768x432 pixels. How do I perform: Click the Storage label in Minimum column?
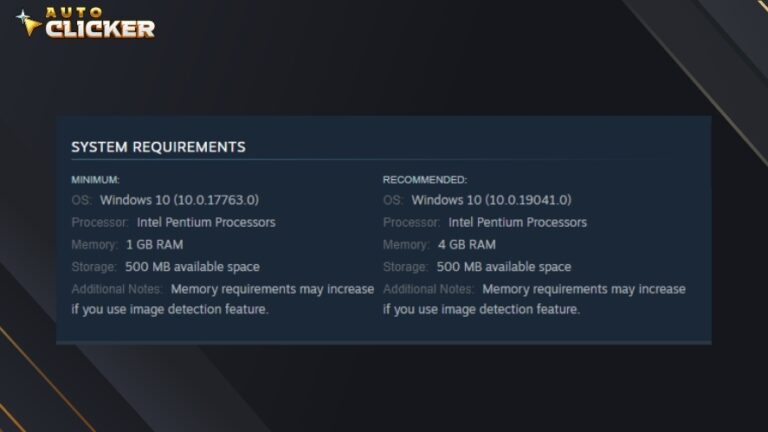94,267
